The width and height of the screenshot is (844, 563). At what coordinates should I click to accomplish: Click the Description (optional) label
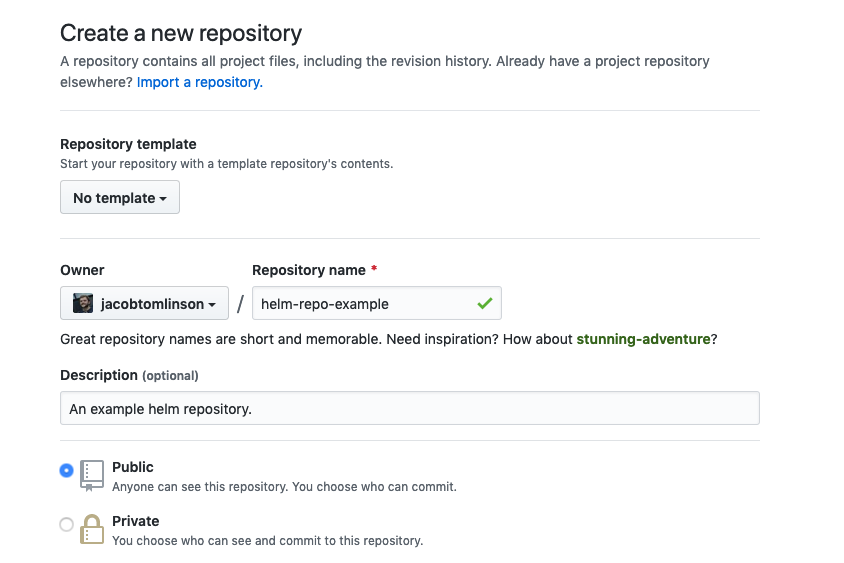click(129, 375)
